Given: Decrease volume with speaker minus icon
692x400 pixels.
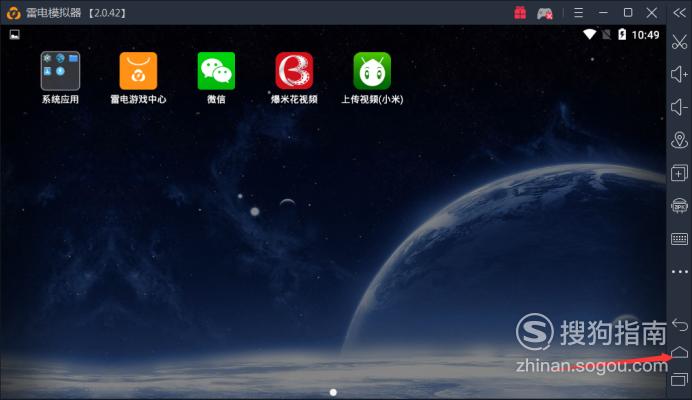Looking at the screenshot, I should coord(679,107).
